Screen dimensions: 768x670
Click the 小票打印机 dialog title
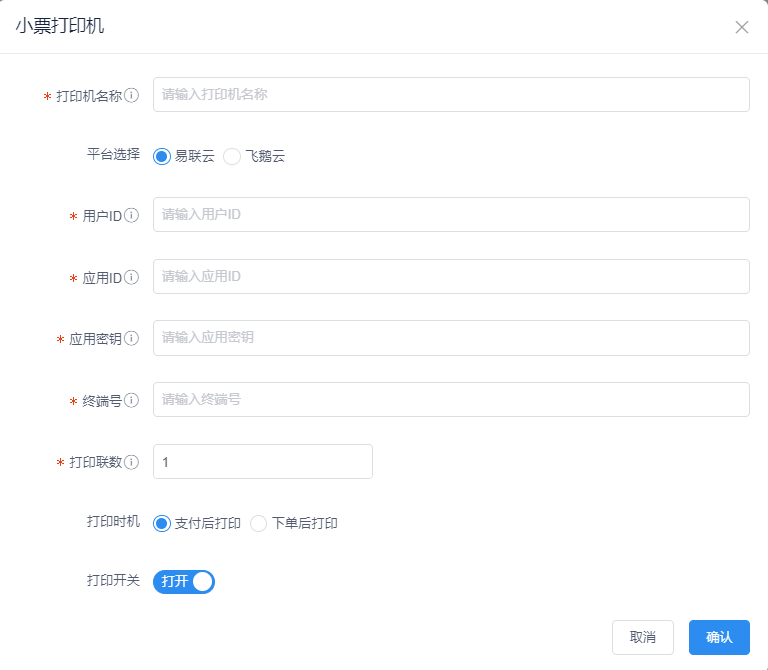[x=60, y=26]
